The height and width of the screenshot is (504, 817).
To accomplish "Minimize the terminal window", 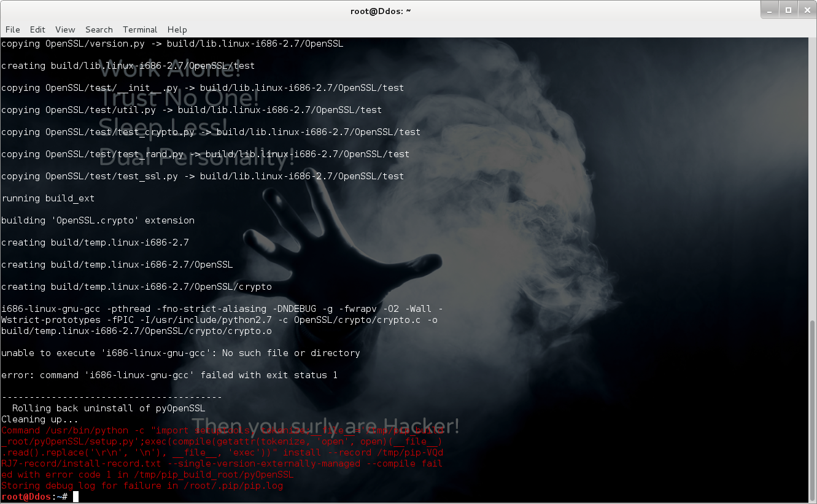I will 770,10.
